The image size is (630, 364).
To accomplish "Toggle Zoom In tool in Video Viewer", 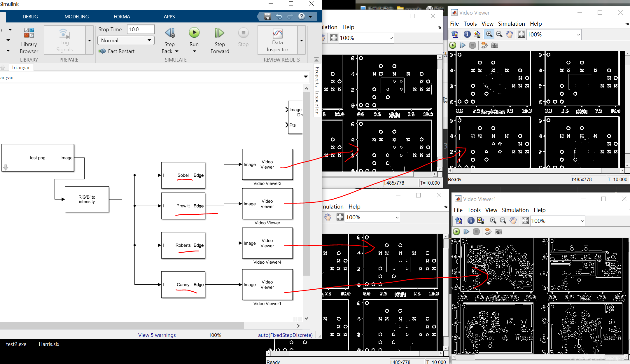I will point(489,34).
